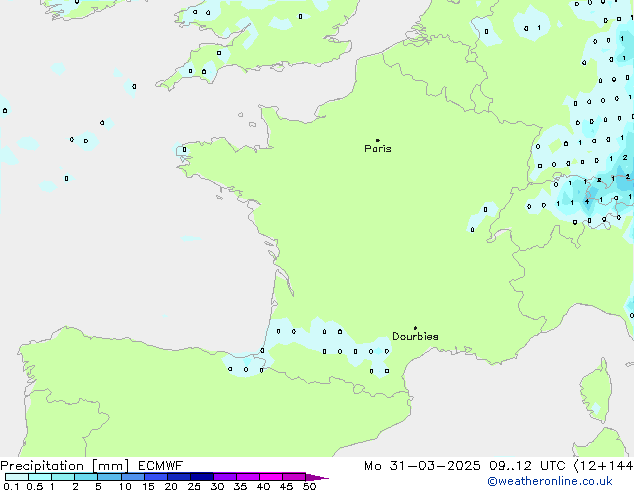634x490 pixels.
Task: Click the 35–40 mm legend swatch
Action: [x=247, y=477]
